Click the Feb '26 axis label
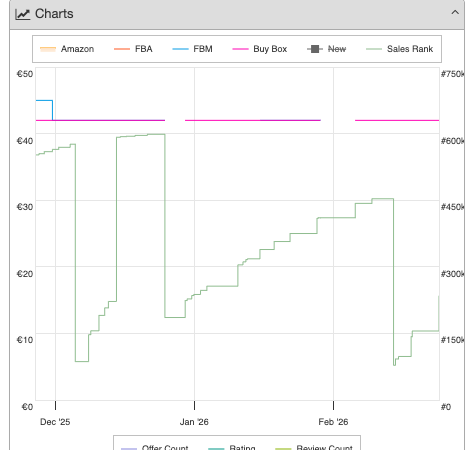 point(333,422)
